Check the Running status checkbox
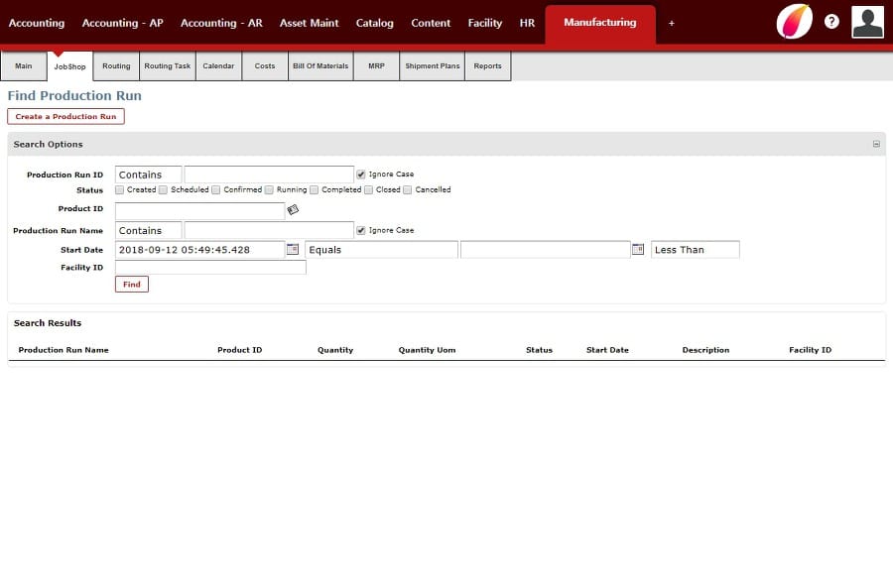This screenshot has height=588, width=893. (269, 190)
